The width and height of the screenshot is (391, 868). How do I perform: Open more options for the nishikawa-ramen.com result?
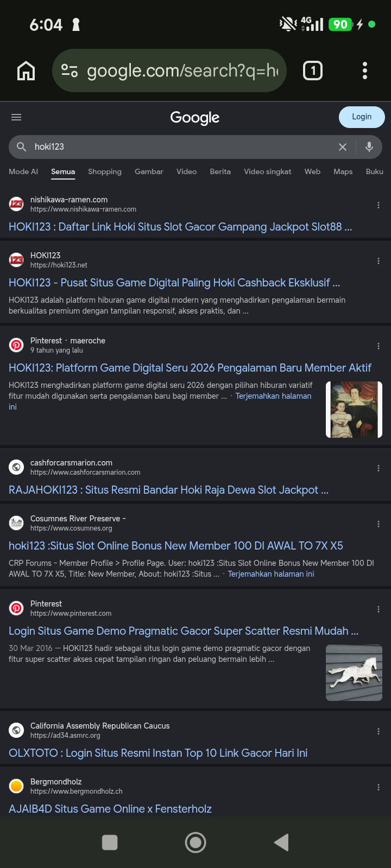379,205
